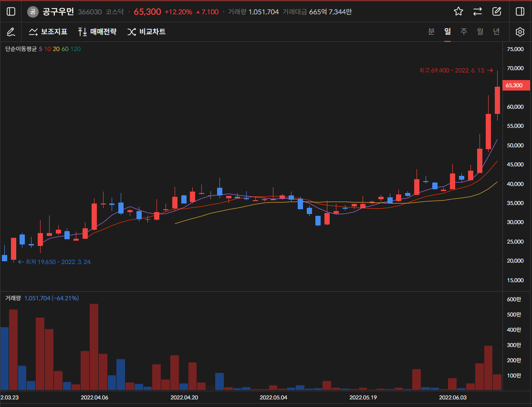
Task: Click date label 2022.04.06 on axis
Action: point(94,397)
